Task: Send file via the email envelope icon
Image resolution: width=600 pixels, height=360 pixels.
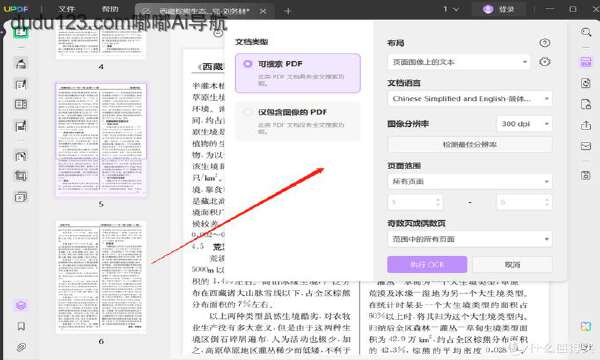Action: pyautogui.click(x=586, y=146)
